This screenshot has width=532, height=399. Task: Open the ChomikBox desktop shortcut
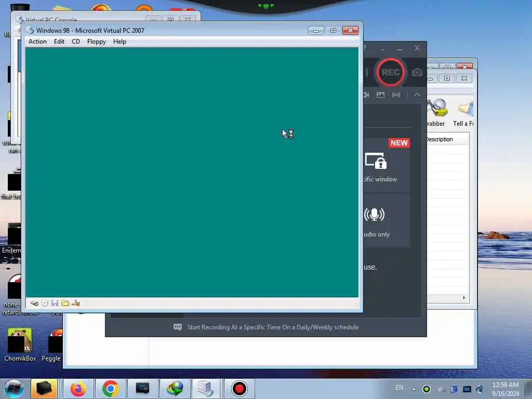[20, 345]
